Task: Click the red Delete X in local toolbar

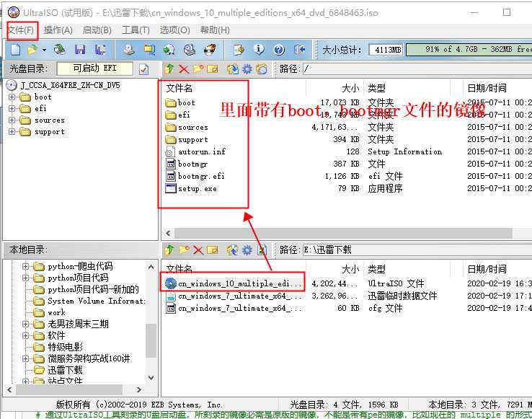Action: (198, 250)
